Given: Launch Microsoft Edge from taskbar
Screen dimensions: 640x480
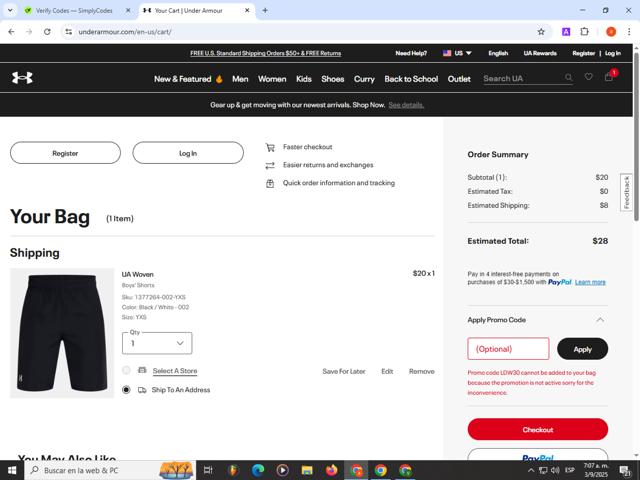Looking at the screenshot, I should coord(258,470).
